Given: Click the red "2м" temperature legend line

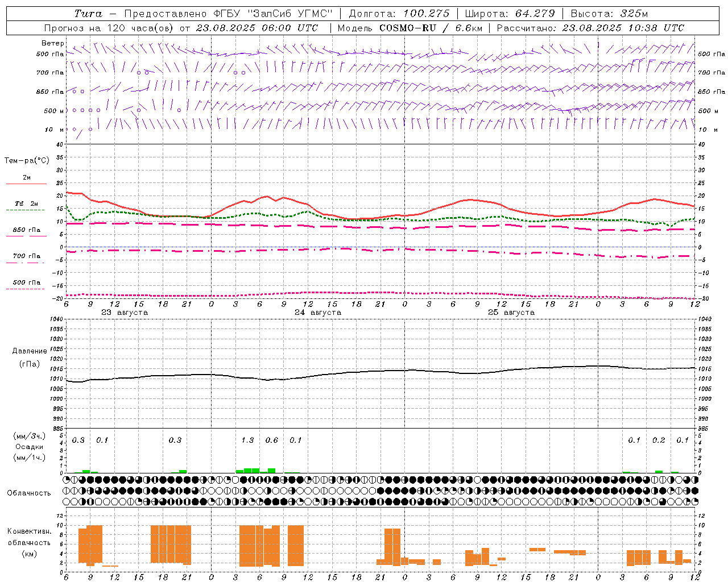Looking at the screenshot, I should 26,184.
